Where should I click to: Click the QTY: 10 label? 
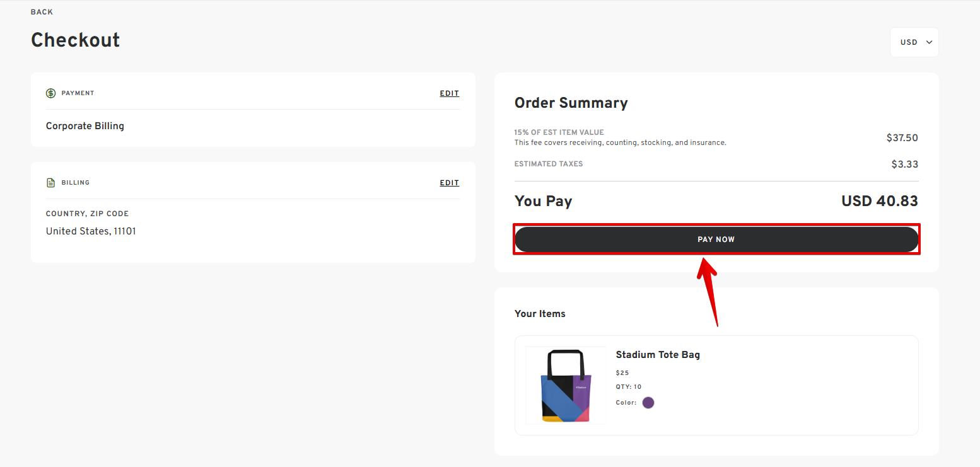pos(629,387)
